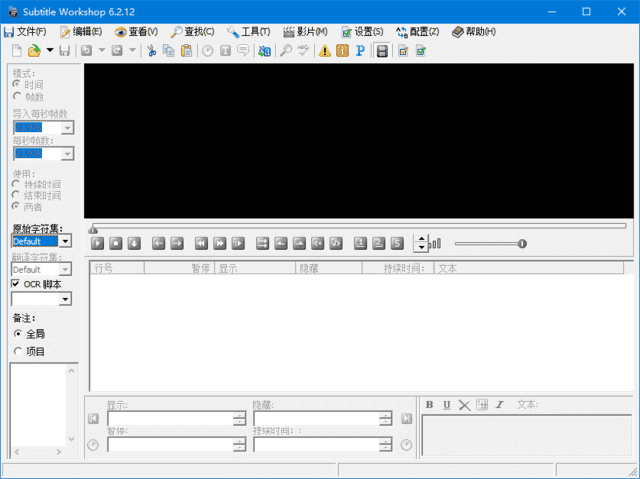The height and width of the screenshot is (479, 640).
Task: Open the 工具(T) menu
Action: 249,31
